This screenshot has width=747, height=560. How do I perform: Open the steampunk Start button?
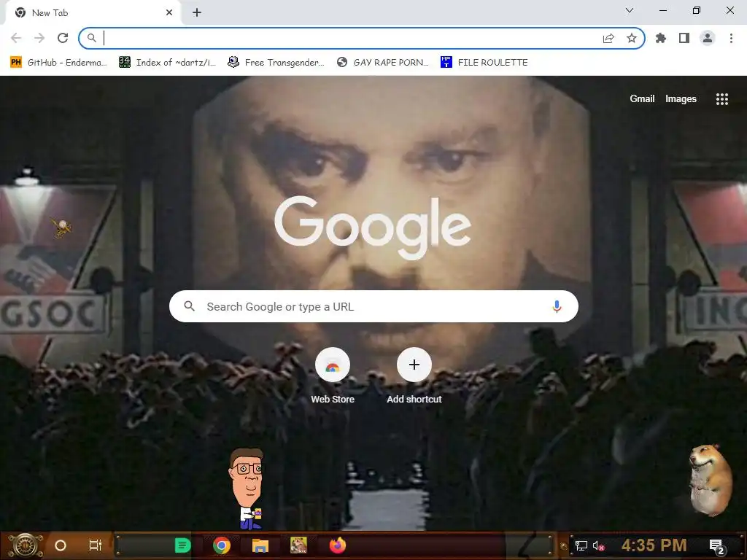tap(26, 545)
